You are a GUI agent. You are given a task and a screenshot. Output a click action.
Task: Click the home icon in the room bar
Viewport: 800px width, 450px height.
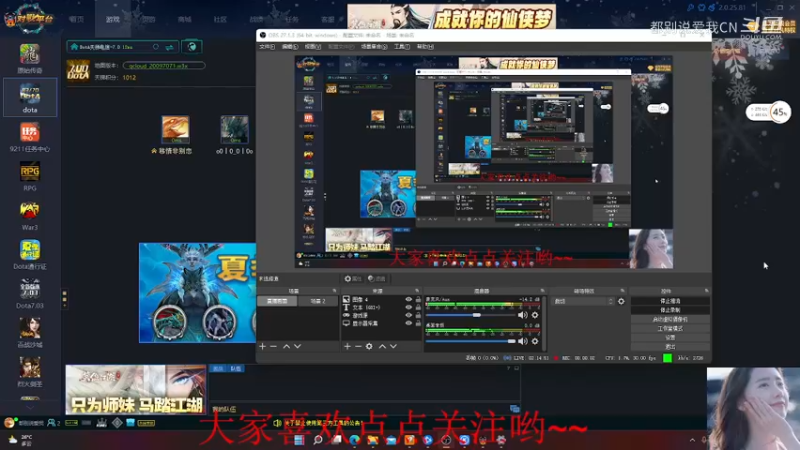74,47
